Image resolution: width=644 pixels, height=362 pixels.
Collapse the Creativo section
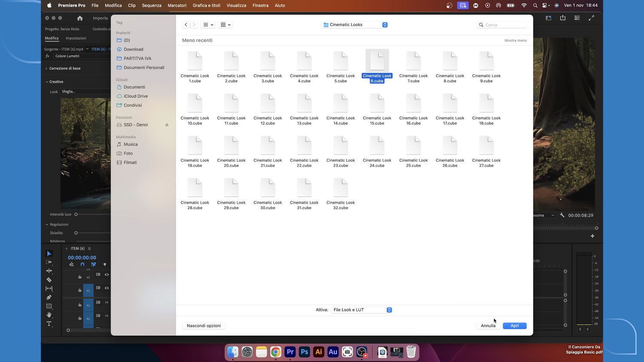pyautogui.click(x=47, y=81)
